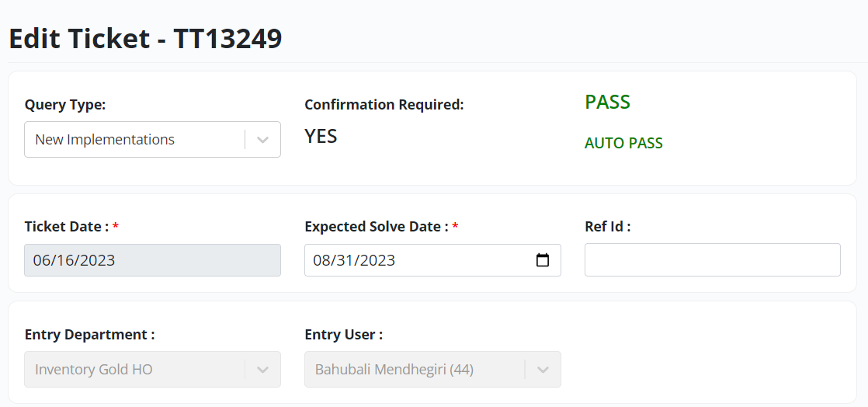Expand the Entry User dropdown chevron
The height and width of the screenshot is (407, 868).
[543, 370]
